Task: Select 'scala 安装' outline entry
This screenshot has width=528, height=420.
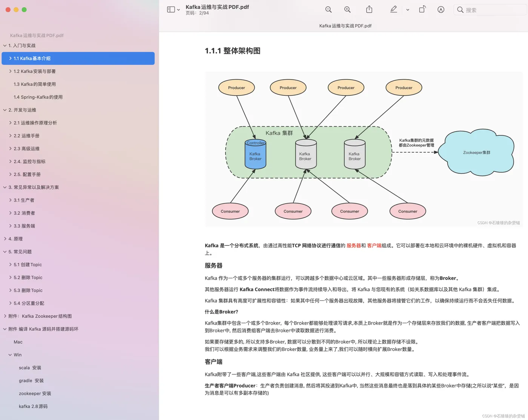Action: coord(30,368)
